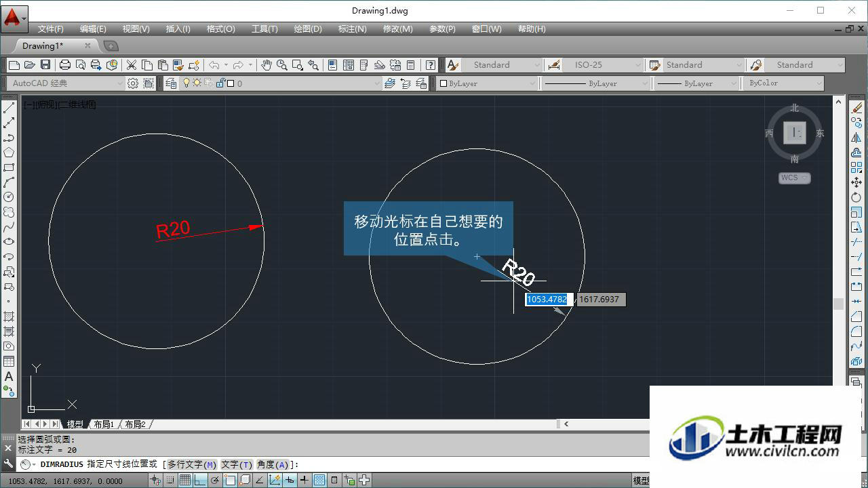Click the WCS coordinate system button

pyautogui.click(x=794, y=178)
